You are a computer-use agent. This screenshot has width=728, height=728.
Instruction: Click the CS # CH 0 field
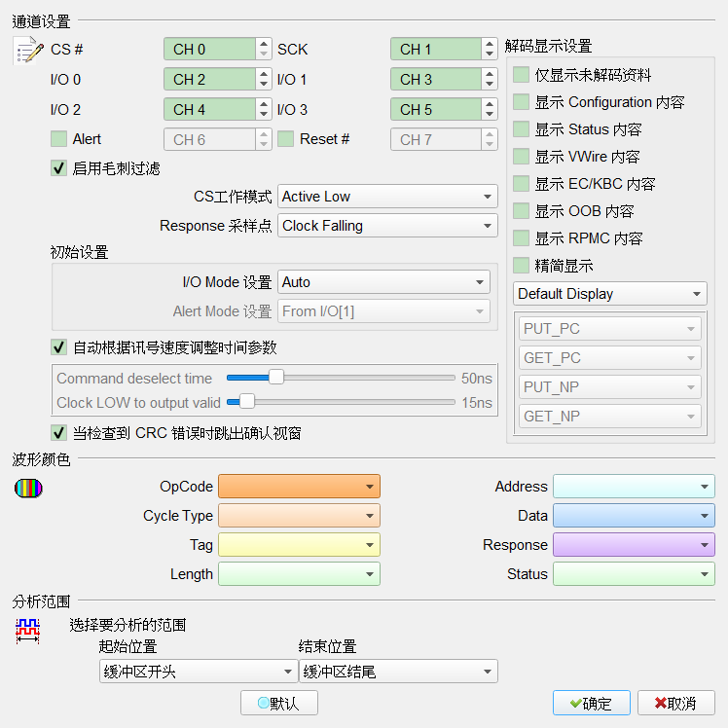pos(209,50)
